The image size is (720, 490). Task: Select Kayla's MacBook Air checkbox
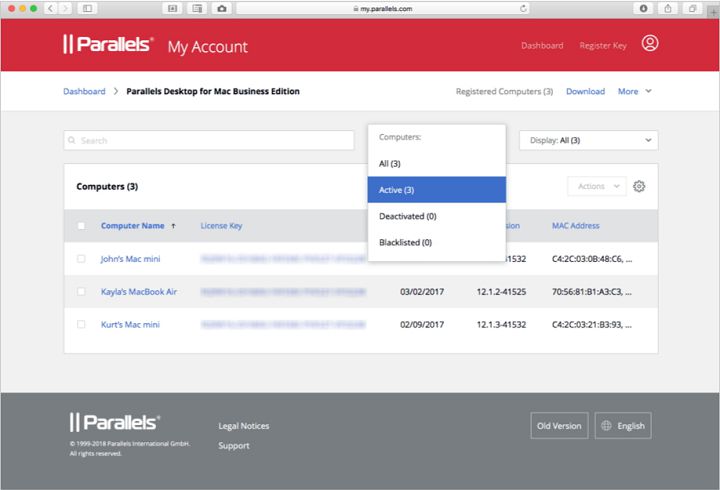(x=81, y=292)
